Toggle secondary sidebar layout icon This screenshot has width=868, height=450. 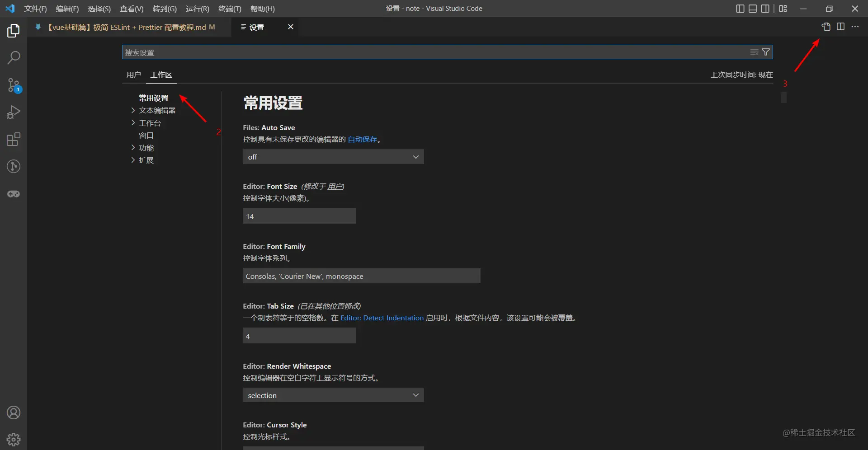765,9
